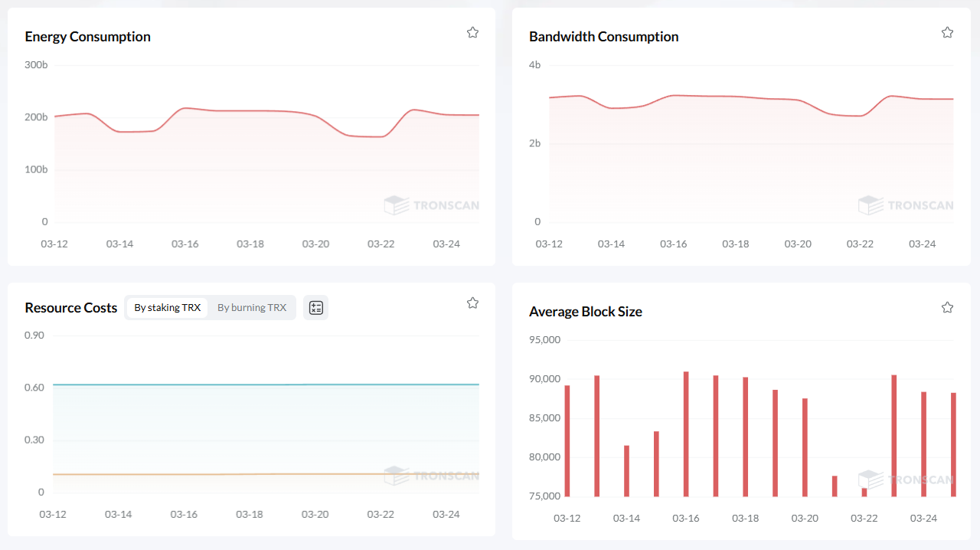This screenshot has width=980, height=550.
Task: Click the 03-23 bar in block size chart
Action: (894, 436)
